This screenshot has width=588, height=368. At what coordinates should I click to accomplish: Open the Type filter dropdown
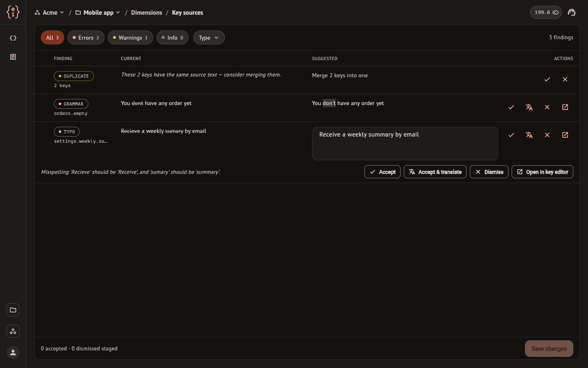(x=209, y=38)
